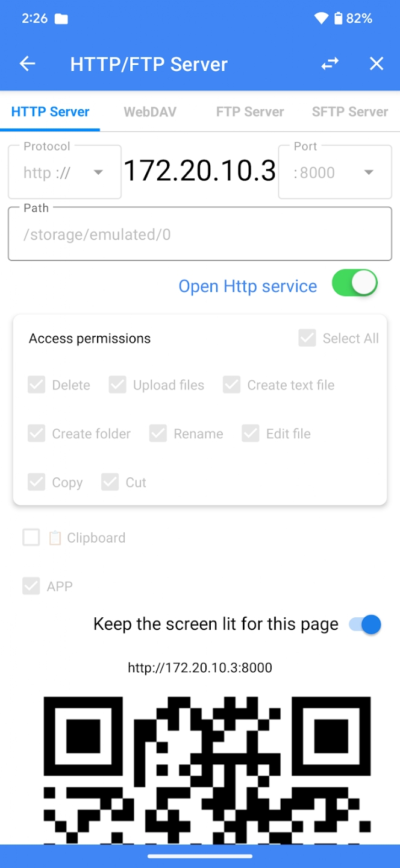This screenshot has height=868, width=400.
Task: Check the Clipboard checkbox
Action: pos(31,538)
